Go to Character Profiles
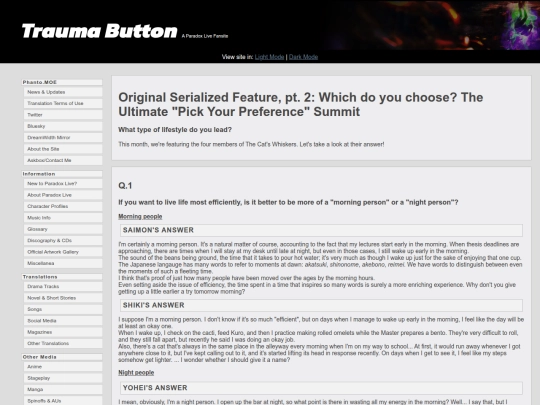The height and width of the screenshot is (405, 540). (63, 206)
